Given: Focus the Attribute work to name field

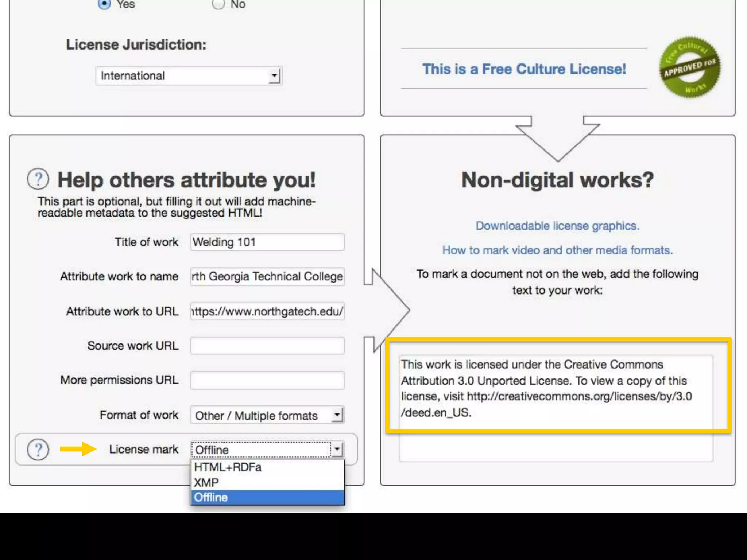Looking at the screenshot, I should point(267,276).
